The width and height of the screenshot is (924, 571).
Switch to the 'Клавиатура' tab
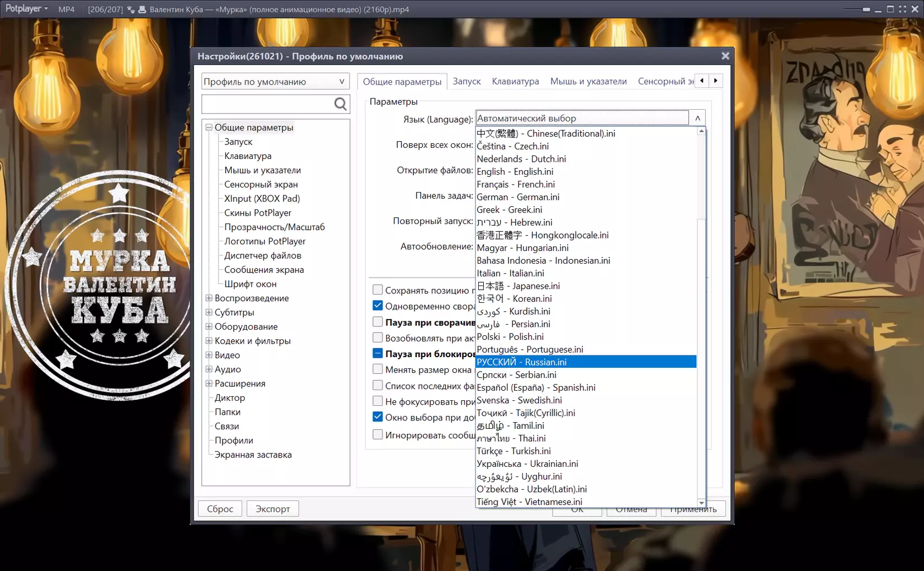[x=515, y=81]
